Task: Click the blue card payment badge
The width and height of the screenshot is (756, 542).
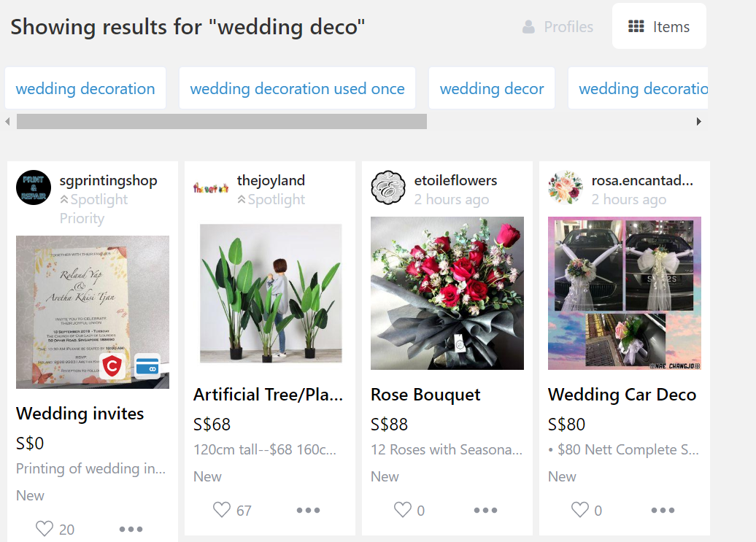Action: 147,366
